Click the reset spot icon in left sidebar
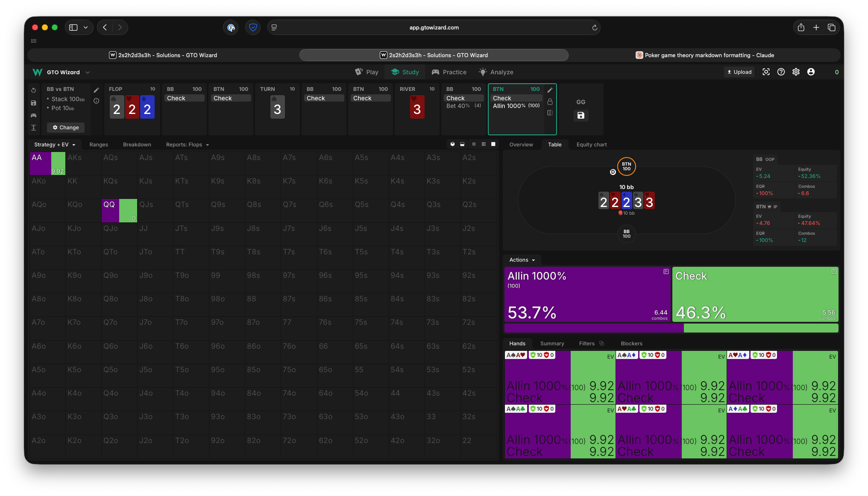The image size is (868, 496). pyautogui.click(x=33, y=90)
